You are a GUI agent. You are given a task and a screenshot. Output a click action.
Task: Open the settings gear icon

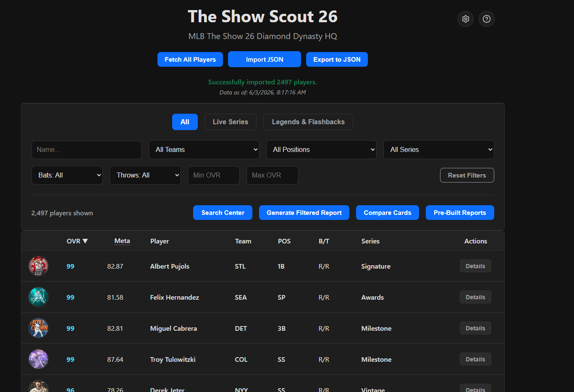point(466,19)
